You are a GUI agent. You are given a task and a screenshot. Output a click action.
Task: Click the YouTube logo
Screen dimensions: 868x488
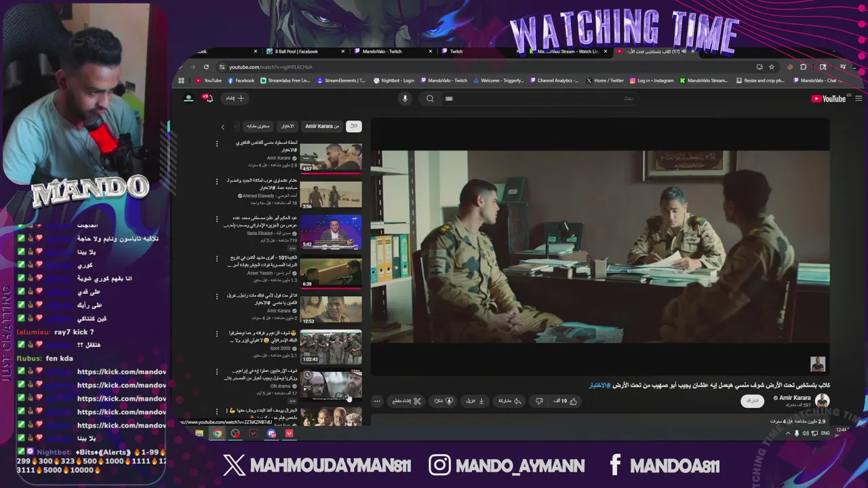point(829,99)
